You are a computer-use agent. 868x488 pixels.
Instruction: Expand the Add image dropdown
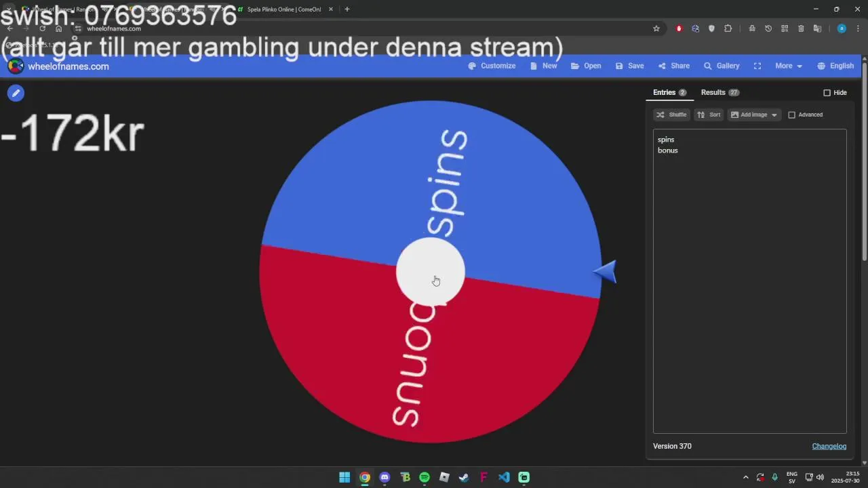(x=754, y=115)
